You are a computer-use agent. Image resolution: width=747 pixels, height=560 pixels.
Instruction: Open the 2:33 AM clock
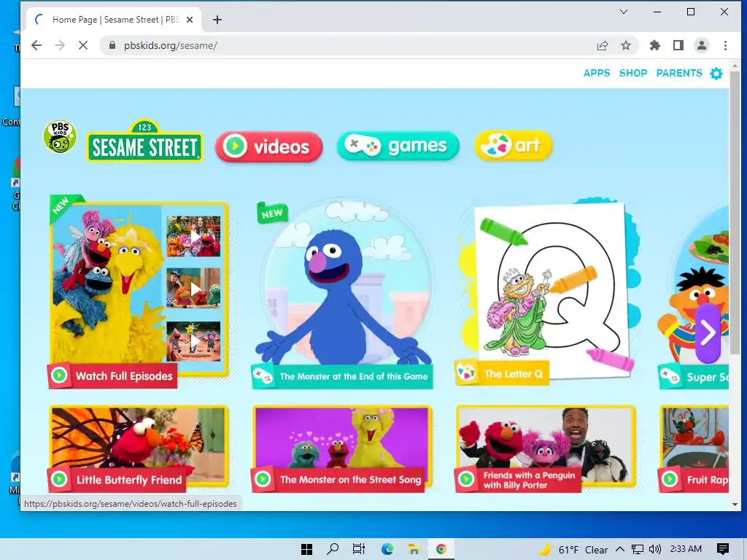(x=686, y=549)
